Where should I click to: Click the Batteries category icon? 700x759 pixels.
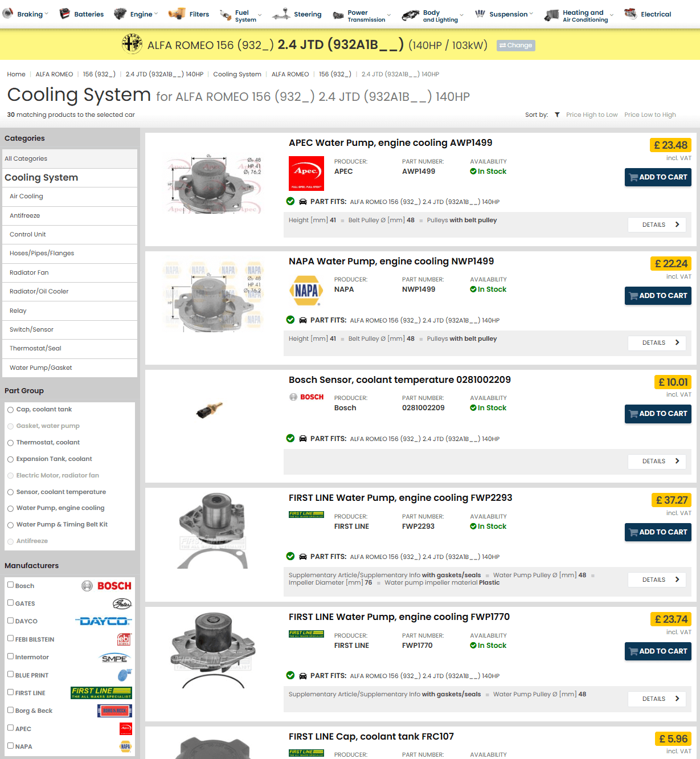tap(65, 14)
